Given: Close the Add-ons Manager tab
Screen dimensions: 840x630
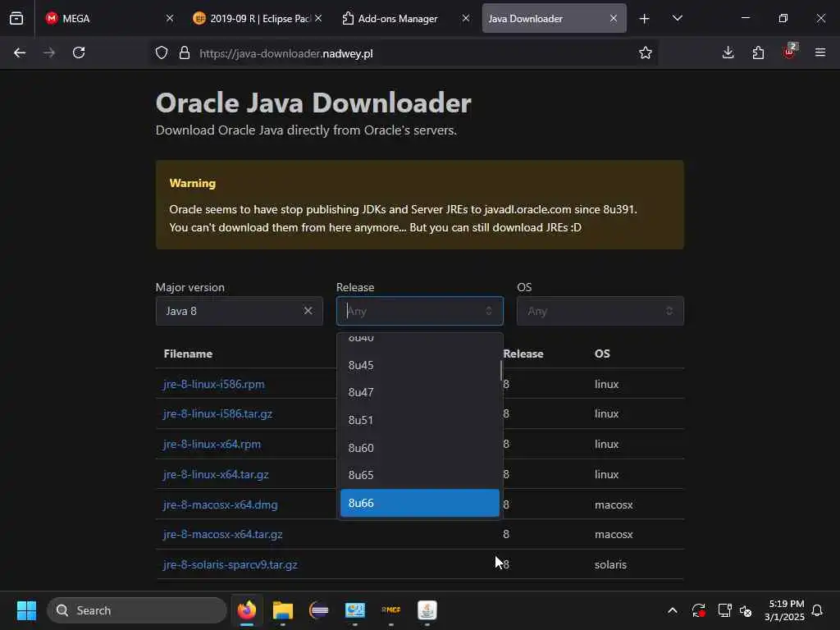Looking at the screenshot, I should point(466,18).
